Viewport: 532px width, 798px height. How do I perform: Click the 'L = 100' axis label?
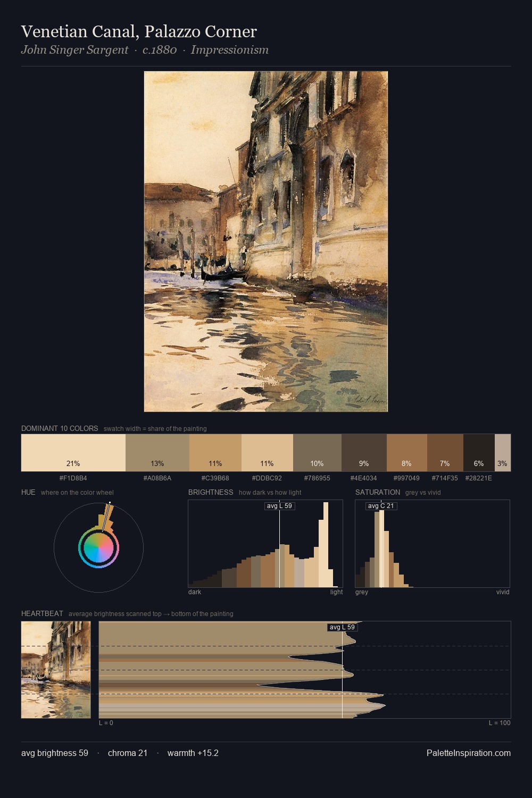[500, 723]
